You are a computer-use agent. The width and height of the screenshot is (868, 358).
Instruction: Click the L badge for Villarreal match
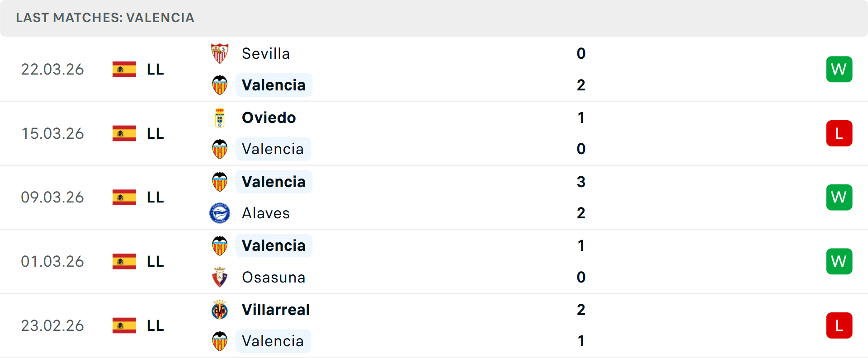839,325
